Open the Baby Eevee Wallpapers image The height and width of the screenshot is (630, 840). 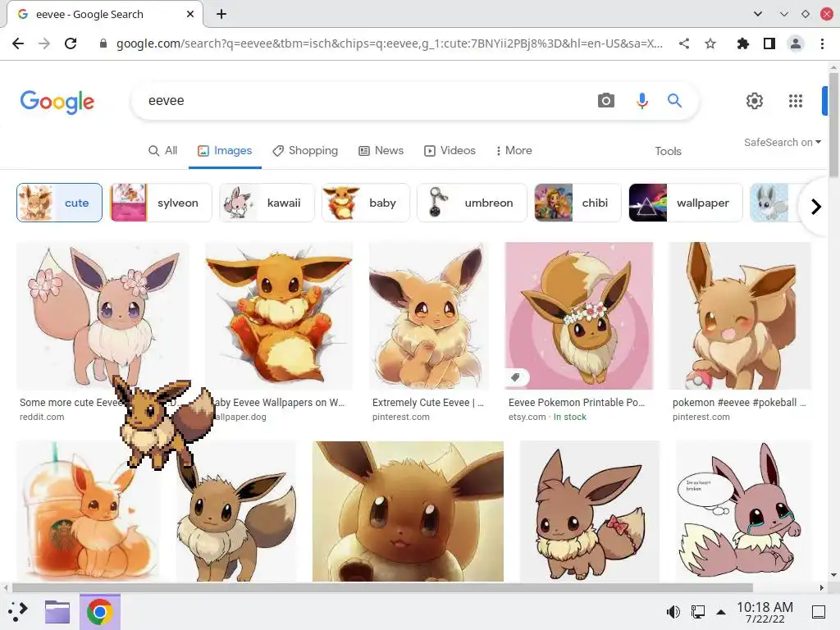279,316
